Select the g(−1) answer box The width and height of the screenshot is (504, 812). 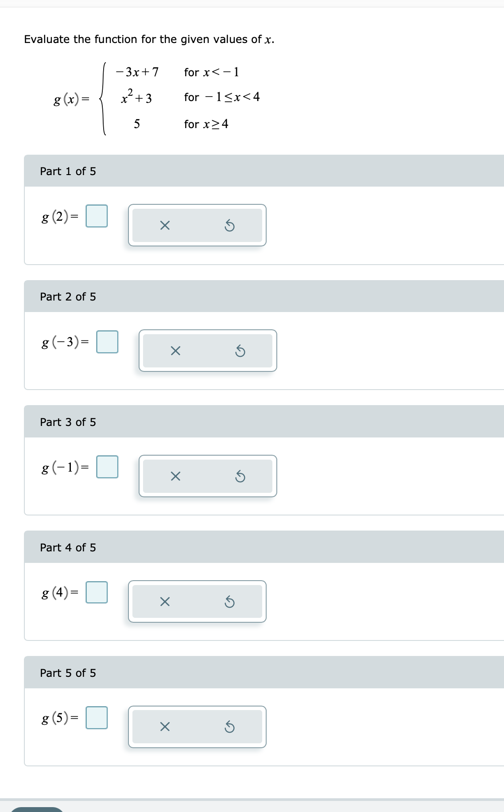[x=107, y=467]
